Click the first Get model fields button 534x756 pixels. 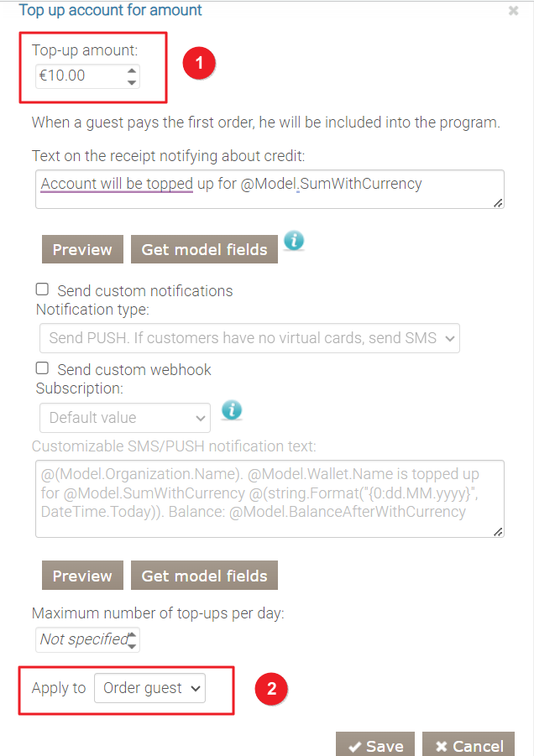[204, 249]
